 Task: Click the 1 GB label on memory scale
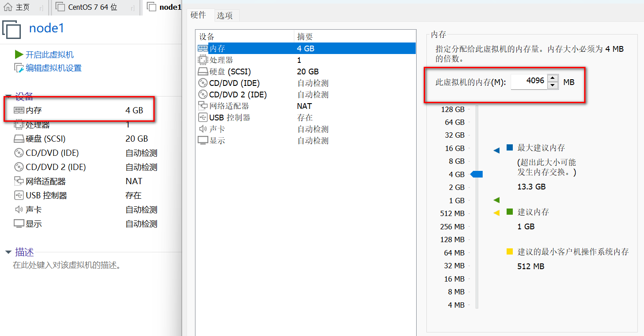coord(457,201)
